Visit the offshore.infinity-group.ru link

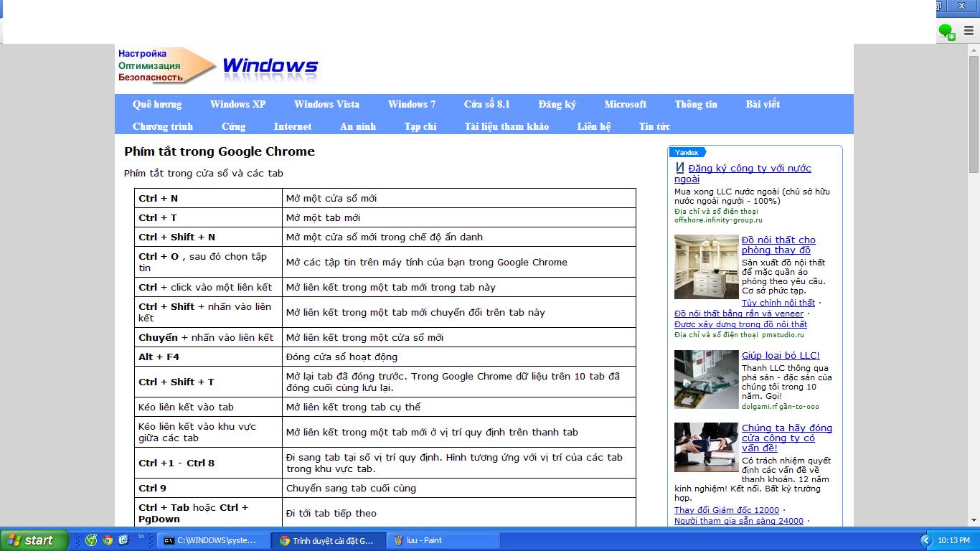pos(718,220)
